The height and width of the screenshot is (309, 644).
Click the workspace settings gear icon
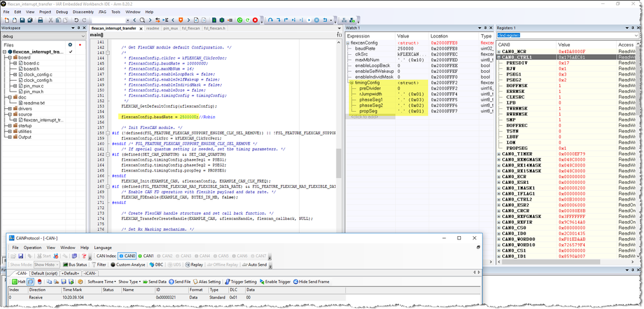pos(71,45)
